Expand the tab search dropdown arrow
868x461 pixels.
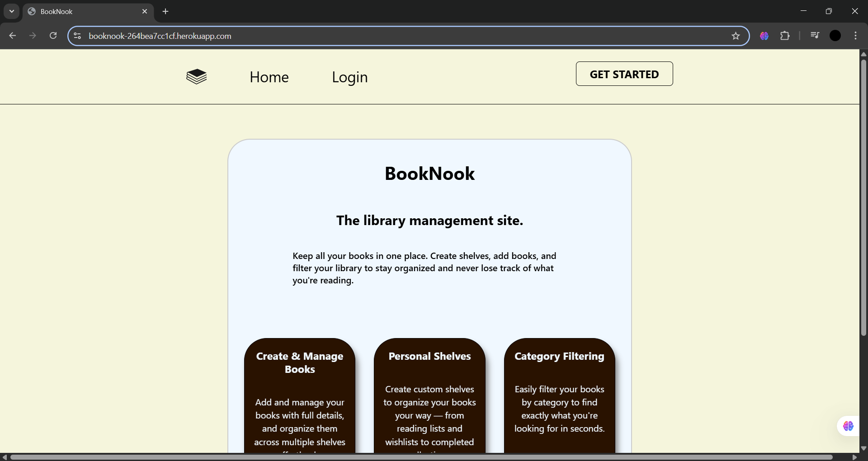(x=12, y=11)
